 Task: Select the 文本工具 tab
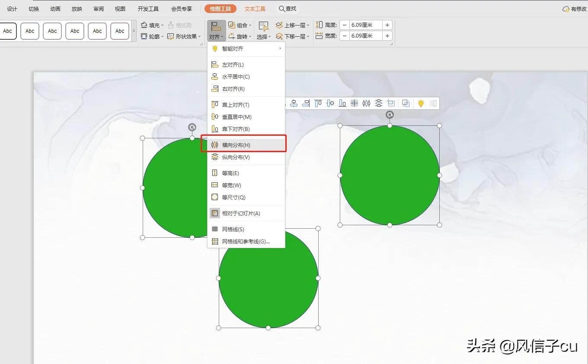point(255,9)
